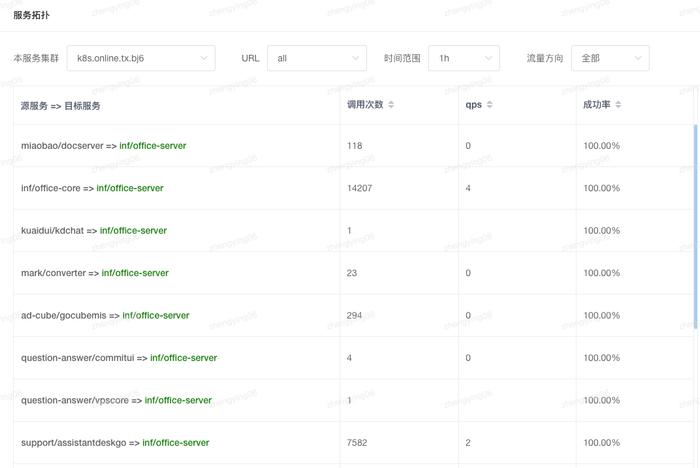Select the support/assistantdeskgo source text
Image resolution: width=700 pixels, height=468 pixels.
point(74,443)
